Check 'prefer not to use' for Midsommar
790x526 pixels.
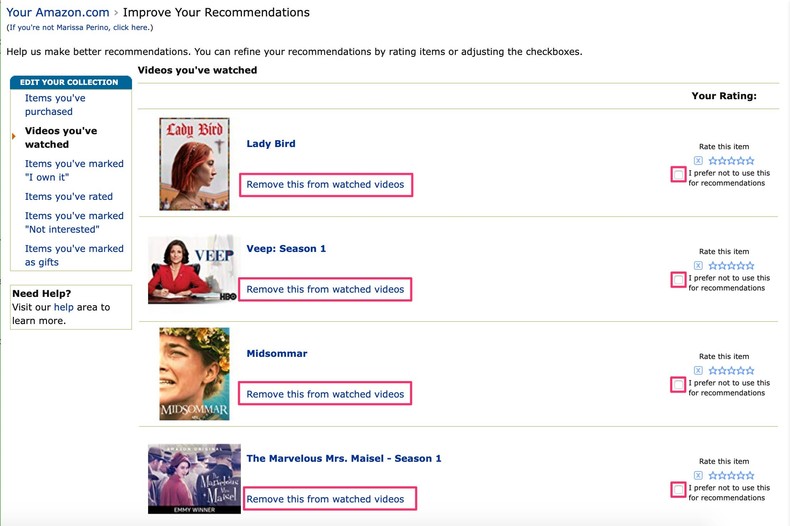click(679, 385)
